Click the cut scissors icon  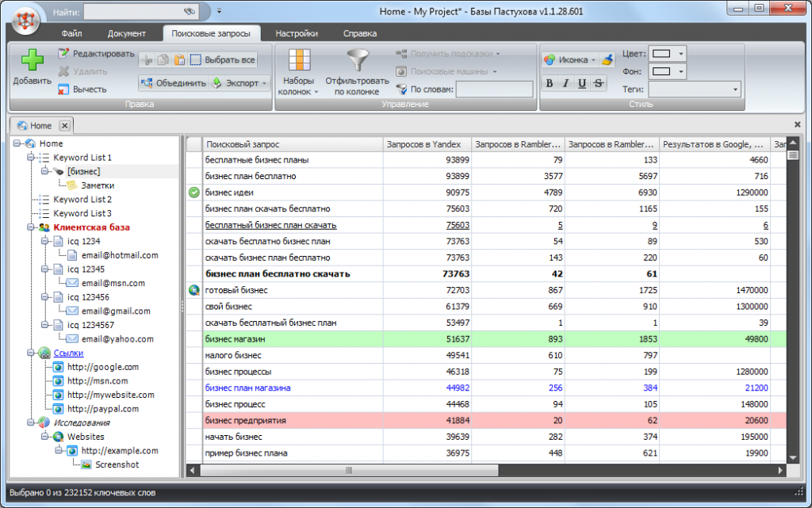tap(147, 60)
